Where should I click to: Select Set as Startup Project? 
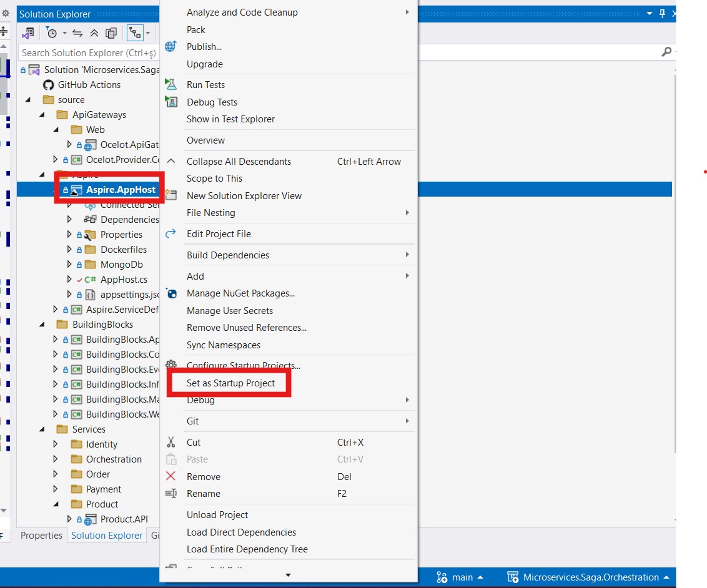tap(230, 383)
